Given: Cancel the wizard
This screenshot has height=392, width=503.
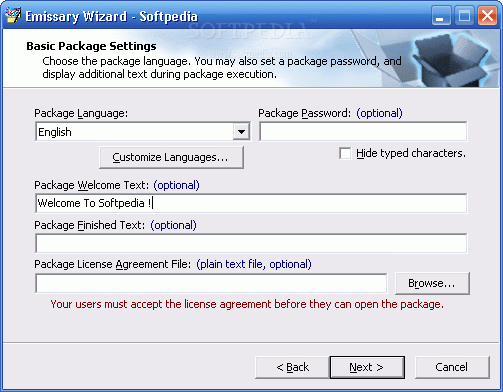Looking at the screenshot, I should (x=452, y=367).
